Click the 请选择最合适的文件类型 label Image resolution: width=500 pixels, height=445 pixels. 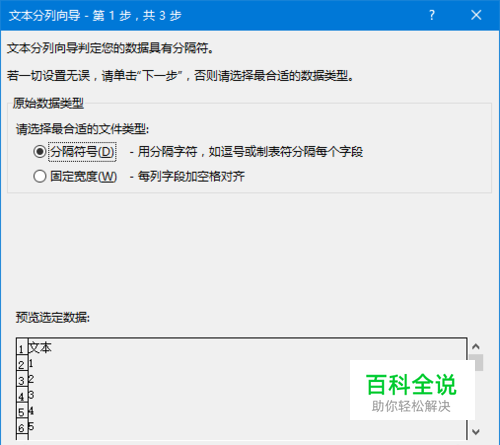82,129
